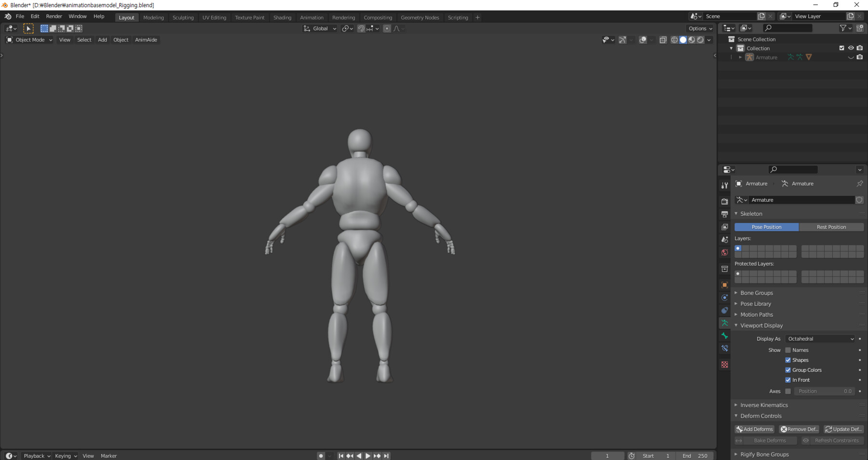This screenshot has height=460, width=868.
Task: Expand the Inverse Kinematics panel
Action: [763, 405]
